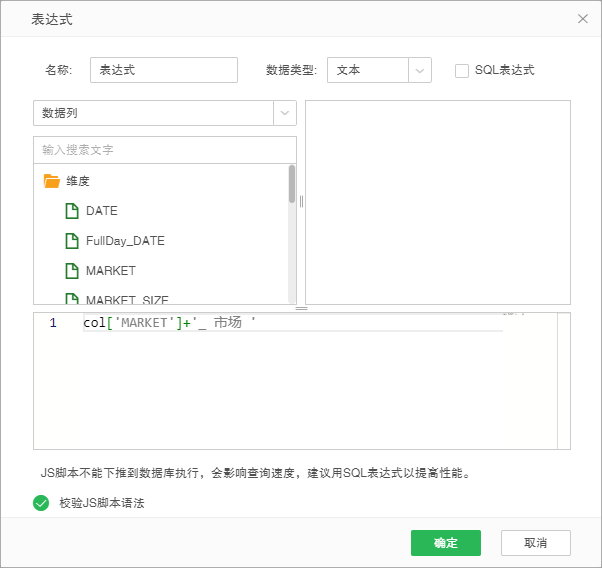Select the 数据列 combo box field
602x568 pixels.
click(153, 113)
